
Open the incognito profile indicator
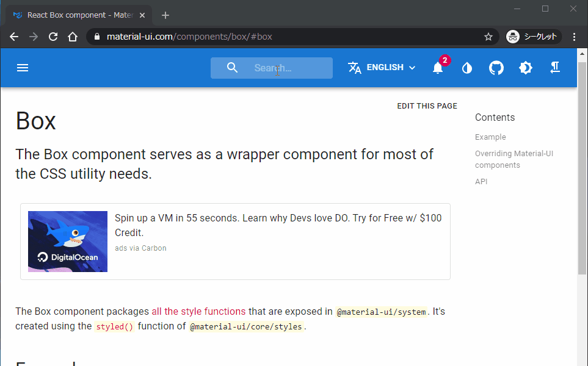pyautogui.click(x=533, y=37)
